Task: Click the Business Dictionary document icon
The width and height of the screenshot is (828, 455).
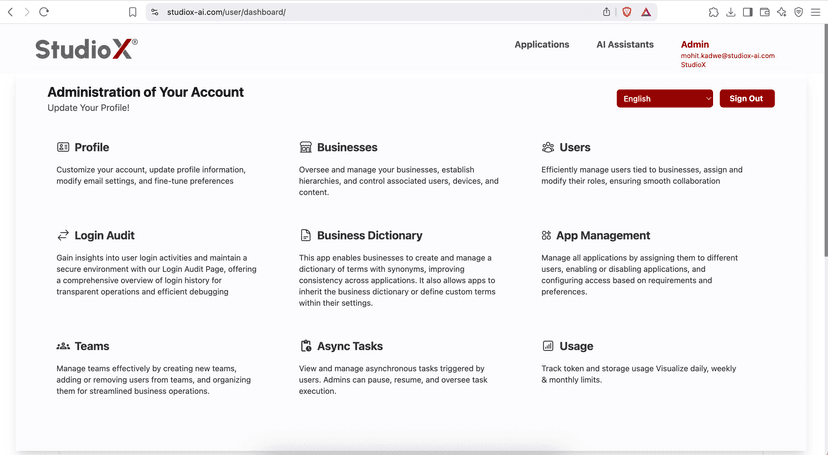Action: (305, 235)
